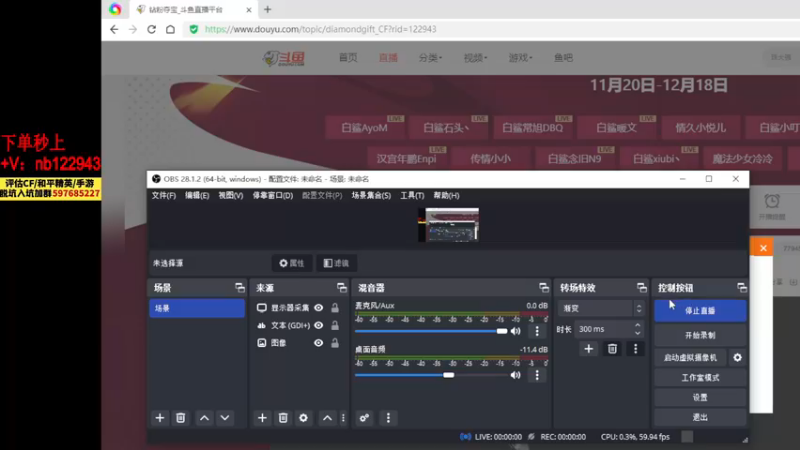Go to browser home page
The image size is (800, 450).
(170, 29)
